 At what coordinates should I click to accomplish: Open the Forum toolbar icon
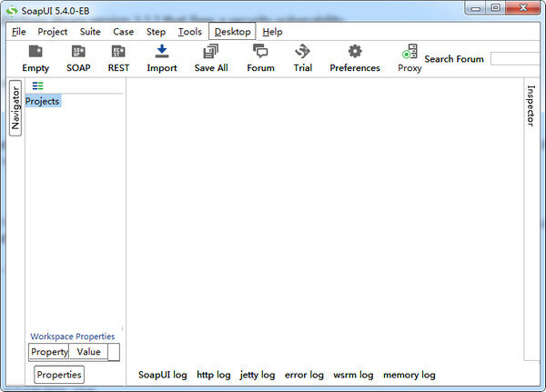(260, 51)
